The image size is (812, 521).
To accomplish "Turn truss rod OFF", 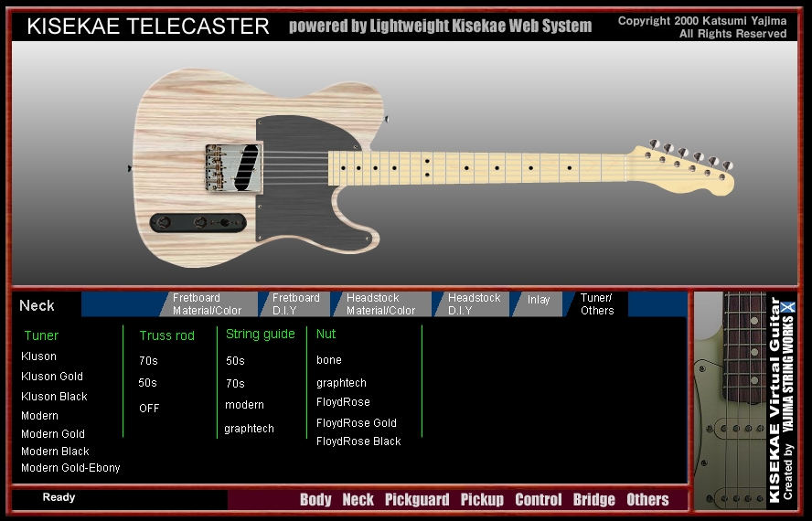I will tap(149, 409).
